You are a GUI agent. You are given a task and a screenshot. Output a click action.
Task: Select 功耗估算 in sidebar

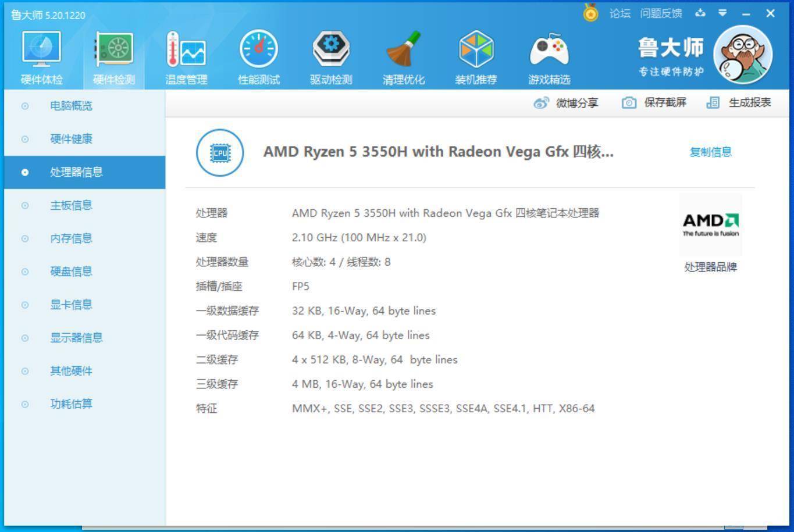click(x=84, y=404)
